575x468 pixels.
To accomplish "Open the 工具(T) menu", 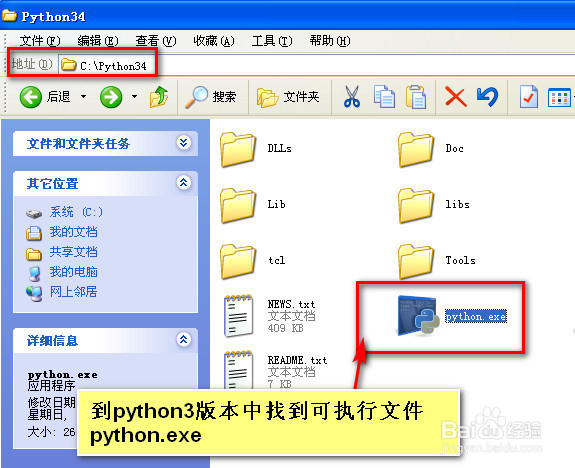I will pos(272,41).
